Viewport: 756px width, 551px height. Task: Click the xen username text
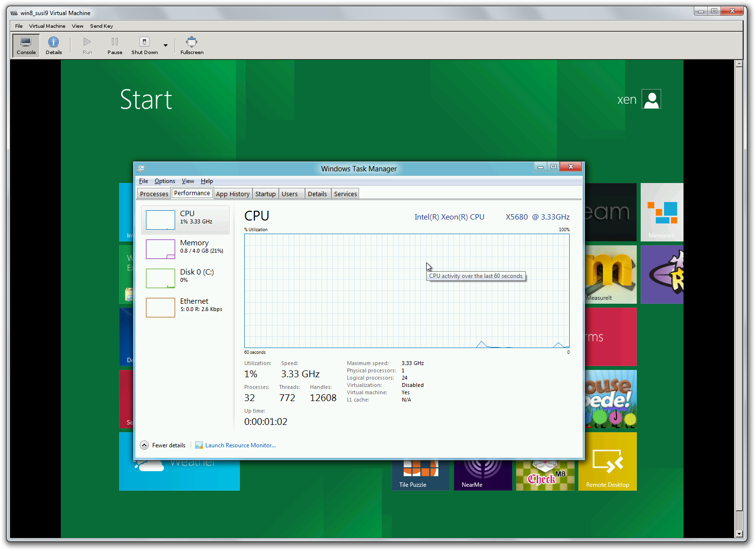[x=627, y=100]
